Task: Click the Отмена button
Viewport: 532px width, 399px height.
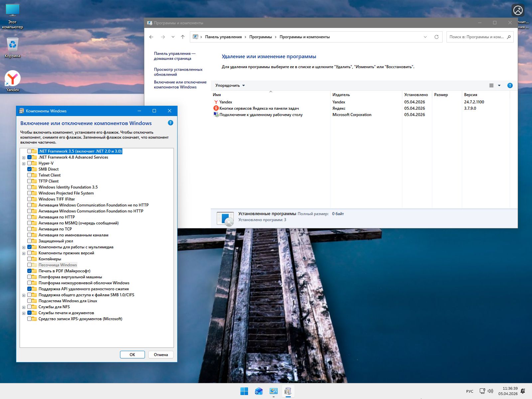Action: (161, 355)
